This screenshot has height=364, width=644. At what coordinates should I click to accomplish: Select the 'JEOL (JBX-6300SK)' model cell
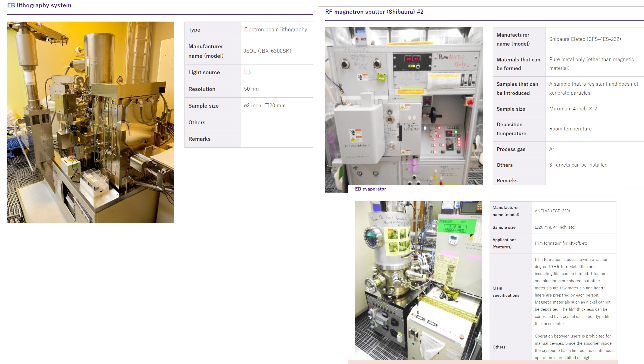click(x=268, y=51)
